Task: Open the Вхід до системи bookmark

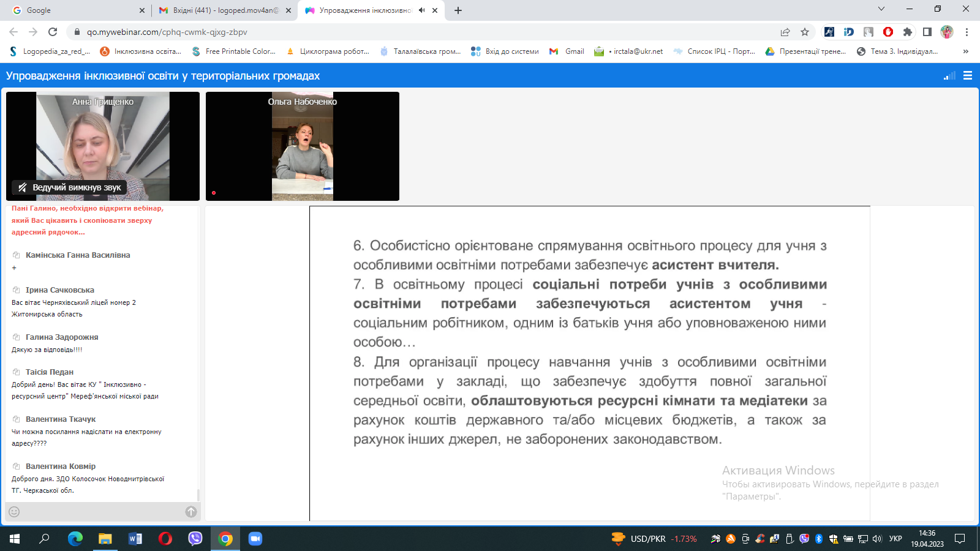Action: pos(505,51)
